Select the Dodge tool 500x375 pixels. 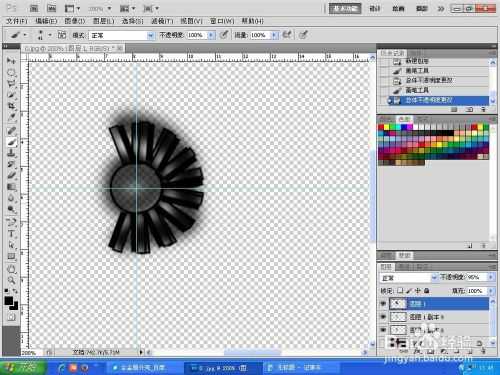point(11,209)
